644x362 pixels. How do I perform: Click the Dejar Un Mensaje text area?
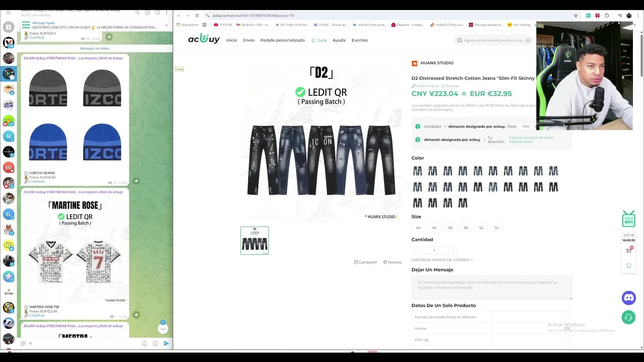492,288
